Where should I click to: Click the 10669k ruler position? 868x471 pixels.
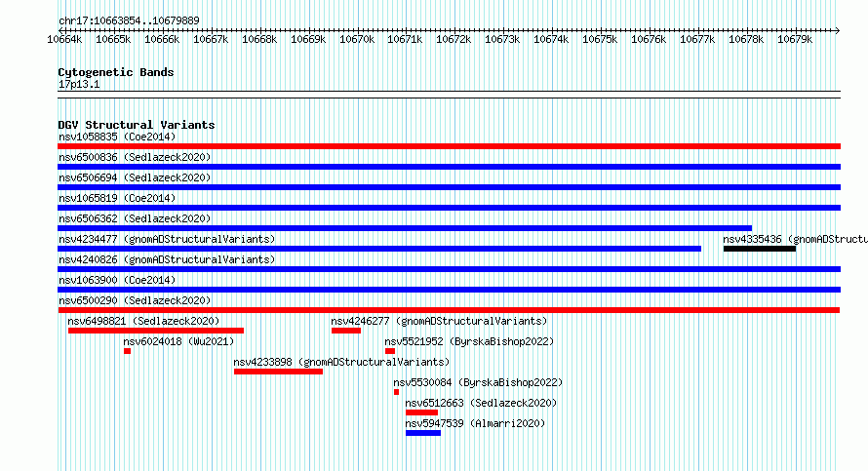tap(308, 39)
